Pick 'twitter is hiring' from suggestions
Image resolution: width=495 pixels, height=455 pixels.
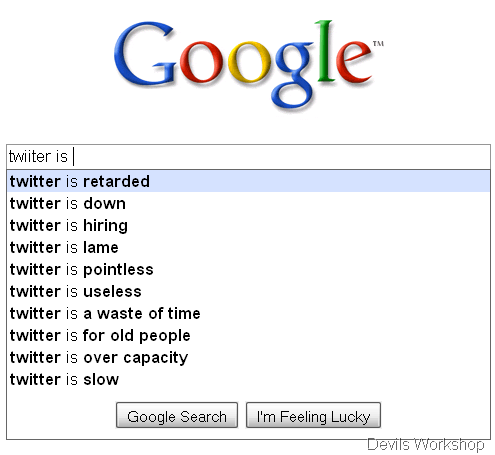click(248, 225)
